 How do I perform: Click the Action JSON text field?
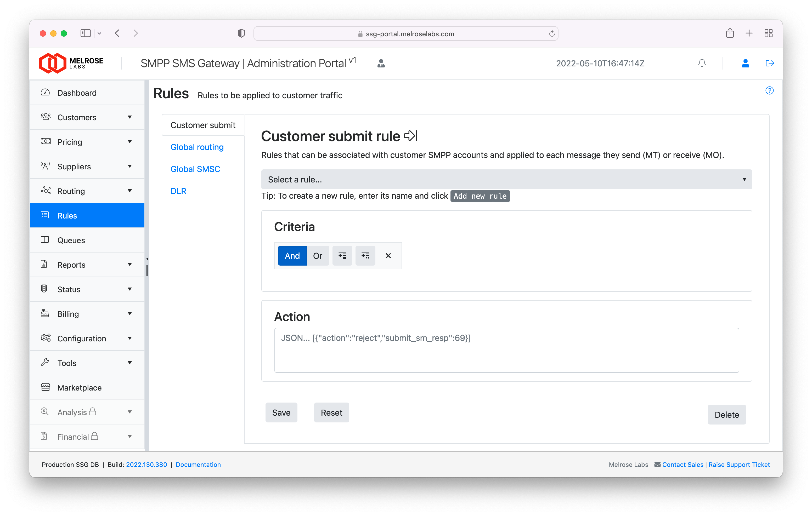pos(506,350)
